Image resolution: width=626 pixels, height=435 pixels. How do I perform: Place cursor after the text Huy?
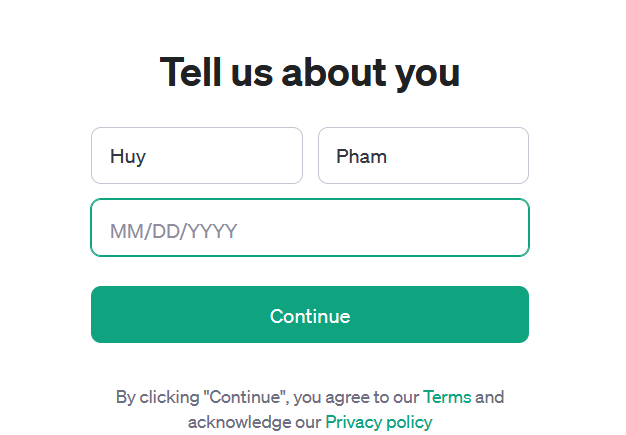click(148, 156)
